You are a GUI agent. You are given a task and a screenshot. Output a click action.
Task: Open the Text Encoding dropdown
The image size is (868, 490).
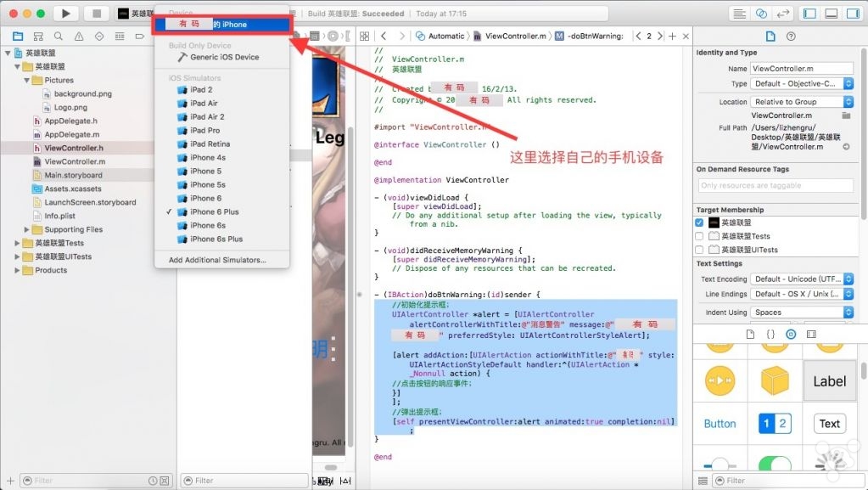click(802, 279)
